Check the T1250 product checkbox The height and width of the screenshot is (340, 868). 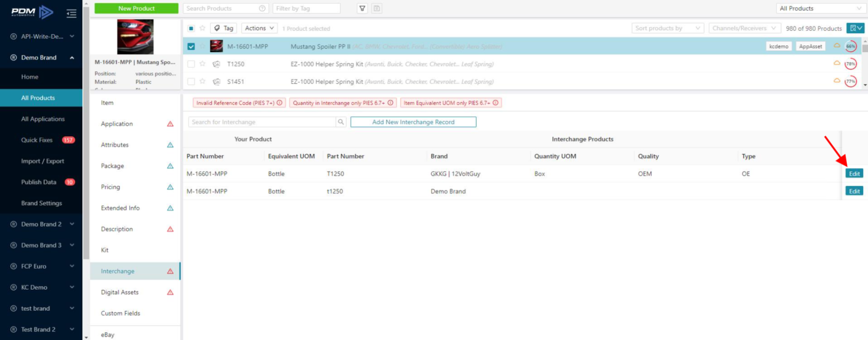[x=191, y=64]
